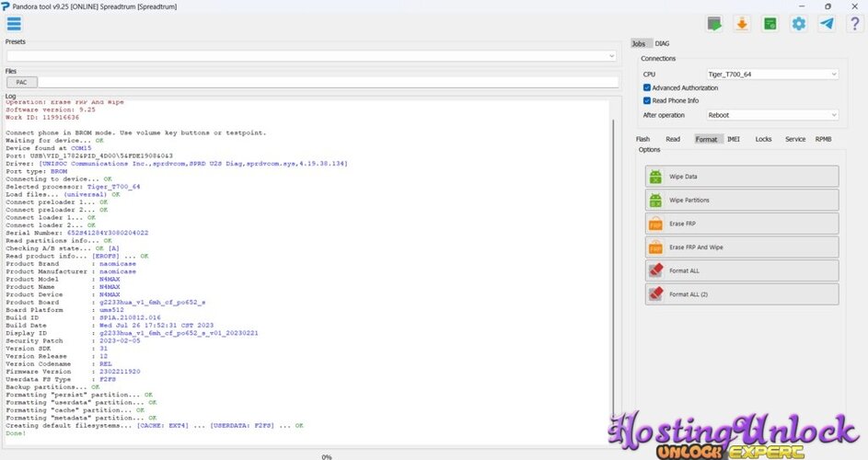Click Erase FRP And Wipe button label
The height and width of the screenshot is (460, 868).
tap(697, 247)
